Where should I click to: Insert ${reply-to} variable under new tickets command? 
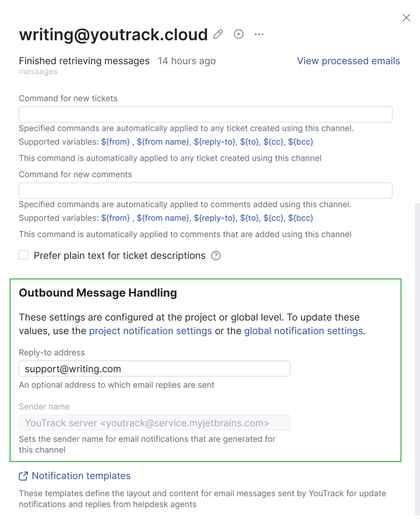tap(215, 142)
